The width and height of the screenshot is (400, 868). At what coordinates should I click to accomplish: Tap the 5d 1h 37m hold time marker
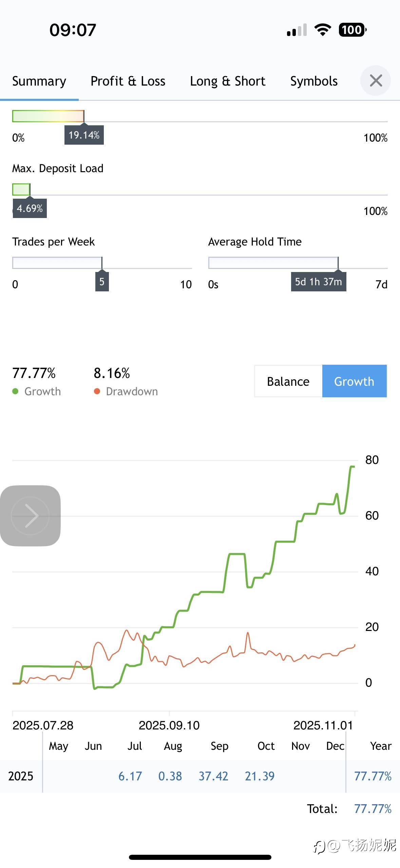318,282
